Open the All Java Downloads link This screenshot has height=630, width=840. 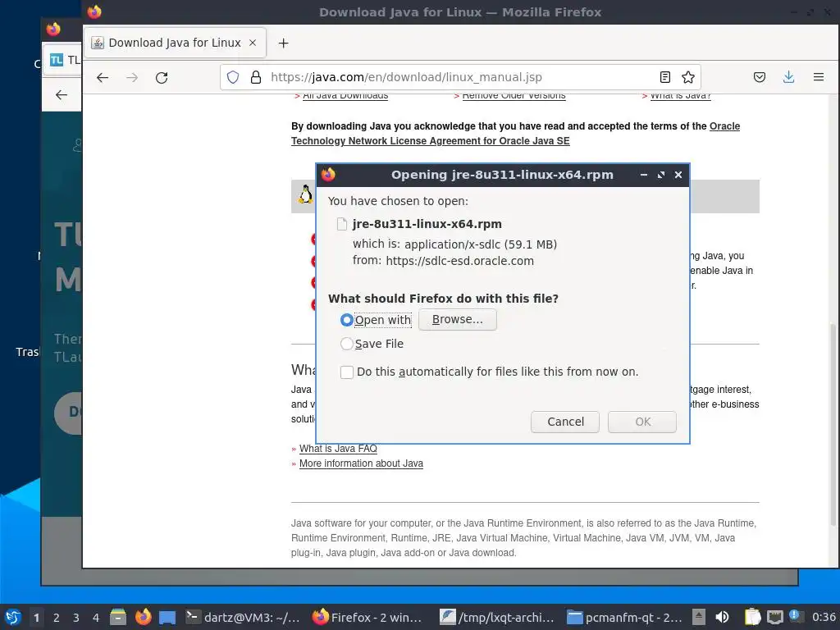[x=345, y=97]
